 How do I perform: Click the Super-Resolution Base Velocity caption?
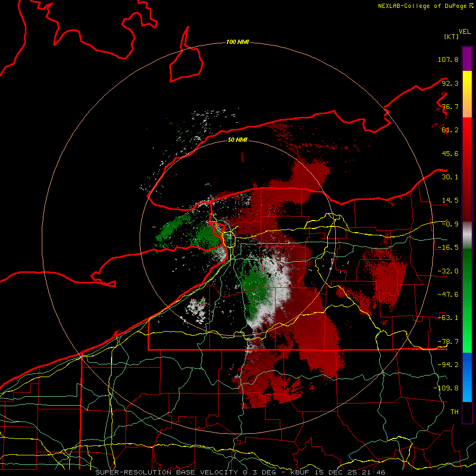(240, 472)
